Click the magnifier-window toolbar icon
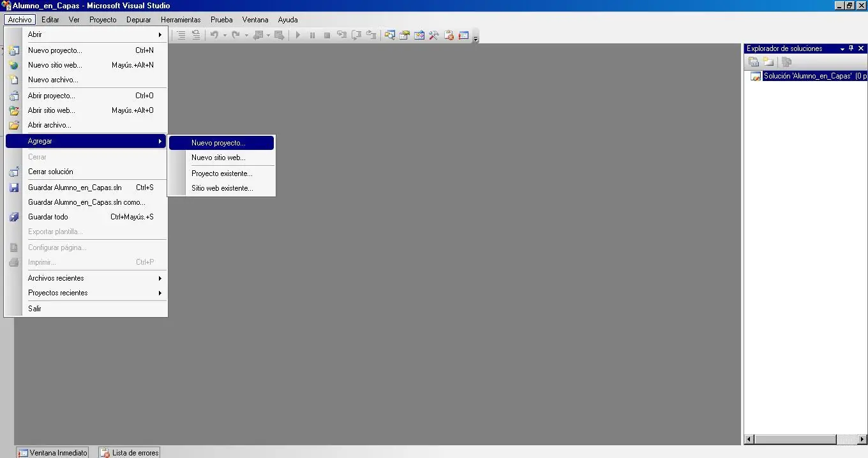Screen dimensions: 868x458 tap(389, 35)
